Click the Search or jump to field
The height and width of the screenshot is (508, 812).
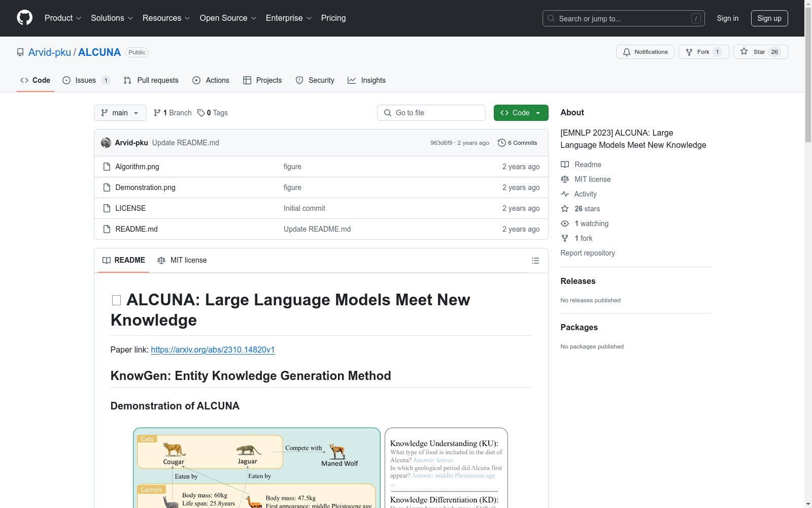623,18
